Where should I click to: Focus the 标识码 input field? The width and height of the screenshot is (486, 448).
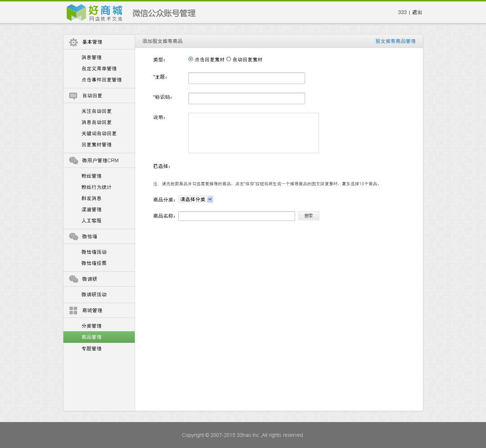tap(247, 98)
